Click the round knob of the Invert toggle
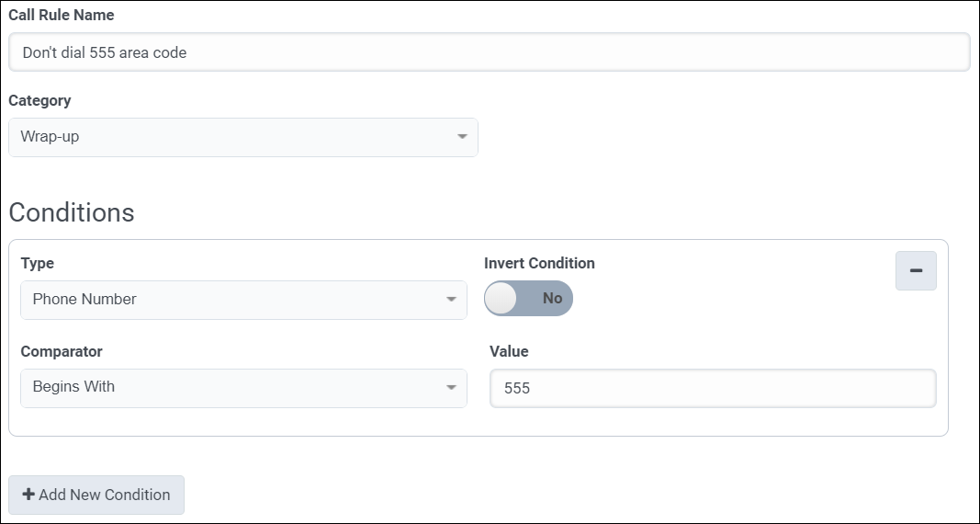980x524 pixels. click(501, 299)
